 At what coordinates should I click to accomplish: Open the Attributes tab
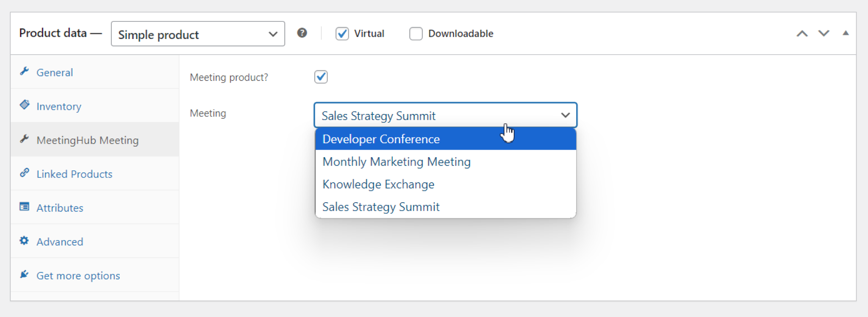pyautogui.click(x=95, y=208)
